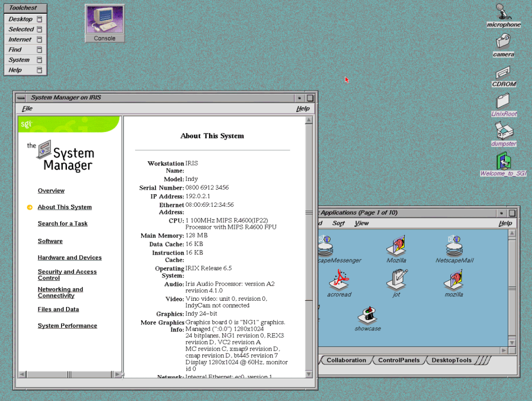
Task: Click Applications horizontal scrollbar right arrow
Action: coord(504,350)
